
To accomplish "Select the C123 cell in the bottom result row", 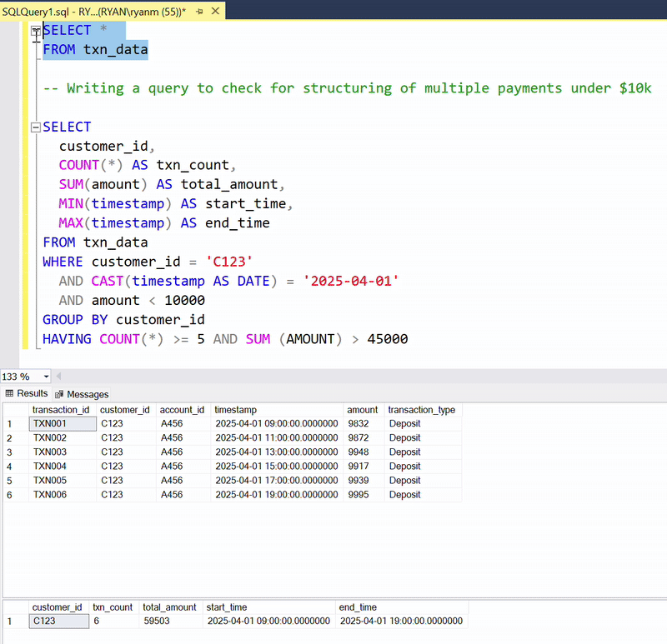I will (57, 621).
